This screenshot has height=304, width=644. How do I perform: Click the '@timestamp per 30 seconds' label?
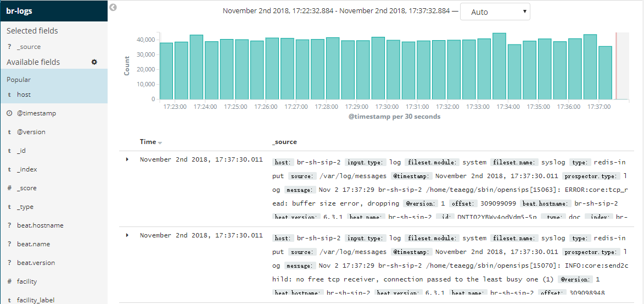(394, 117)
